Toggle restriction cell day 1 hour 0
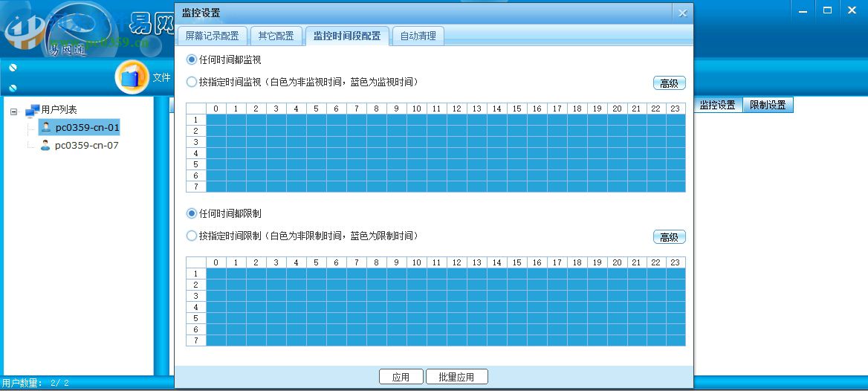 [x=216, y=274]
